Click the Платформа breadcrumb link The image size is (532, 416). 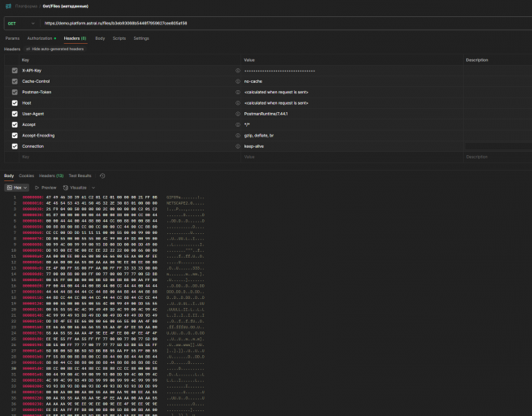pyautogui.click(x=26, y=6)
